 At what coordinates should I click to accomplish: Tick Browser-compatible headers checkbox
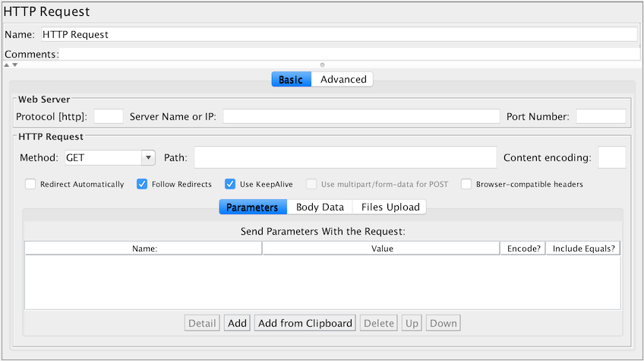(466, 184)
